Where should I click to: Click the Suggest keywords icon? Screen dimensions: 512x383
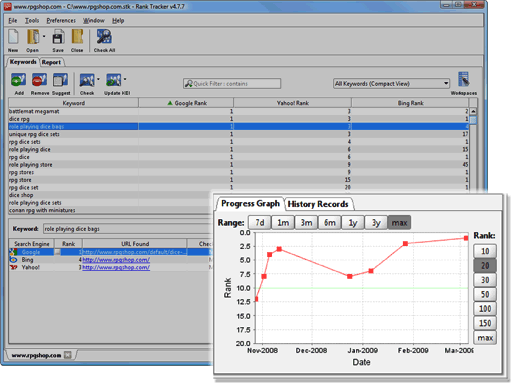pos(60,80)
